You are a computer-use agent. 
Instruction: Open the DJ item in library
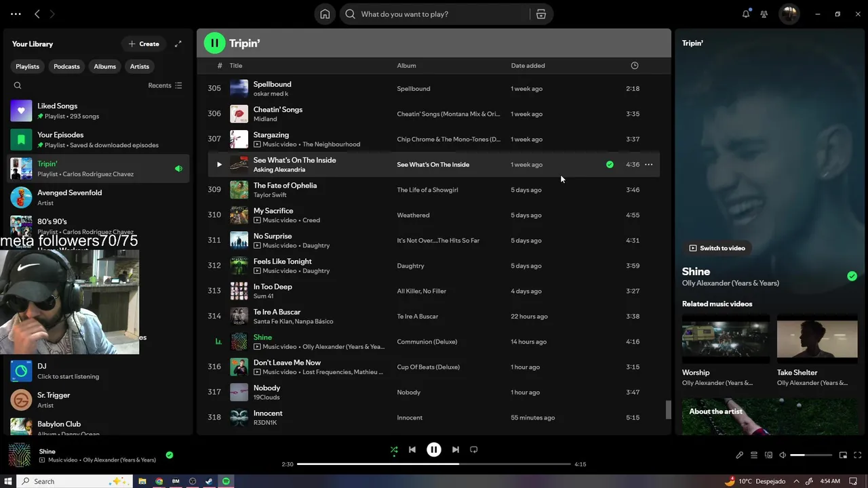[x=98, y=371]
